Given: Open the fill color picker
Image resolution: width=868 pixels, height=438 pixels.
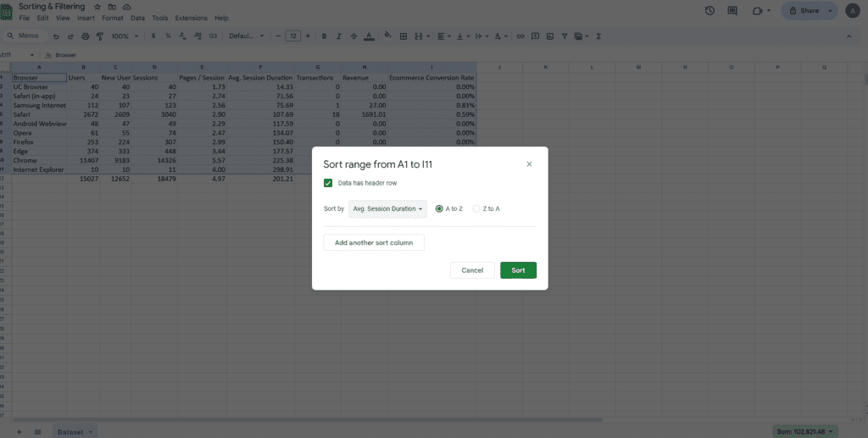Looking at the screenshot, I should click(388, 36).
